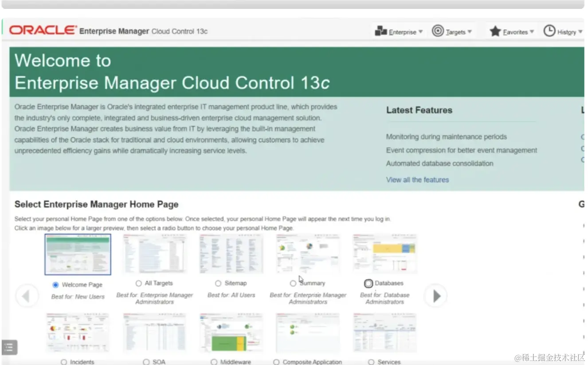588x365 pixels.
Task: Open the Targets menu label
Action: click(x=455, y=32)
